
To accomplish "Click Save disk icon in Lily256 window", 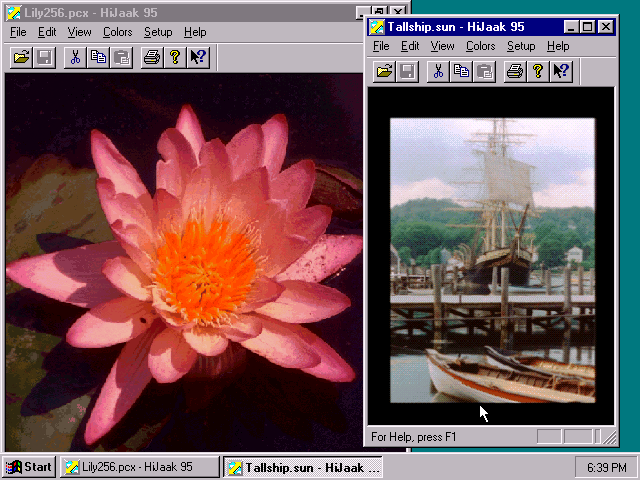I will point(44,57).
